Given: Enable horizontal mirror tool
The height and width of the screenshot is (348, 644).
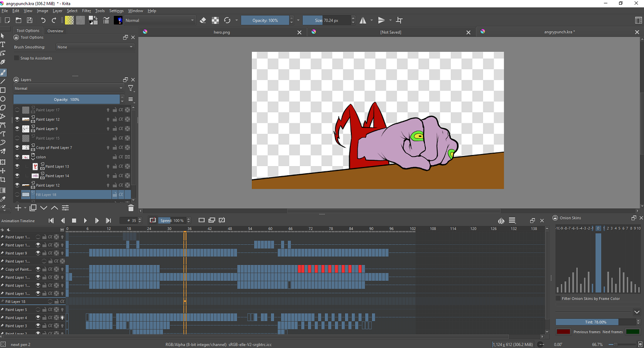Looking at the screenshot, I should pyautogui.click(x=363, y=20).
